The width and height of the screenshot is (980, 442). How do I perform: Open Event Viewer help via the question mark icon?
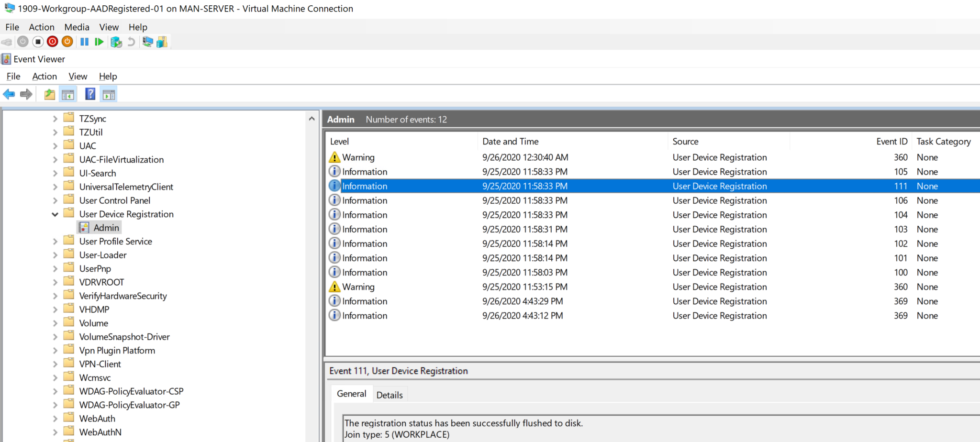89,94
